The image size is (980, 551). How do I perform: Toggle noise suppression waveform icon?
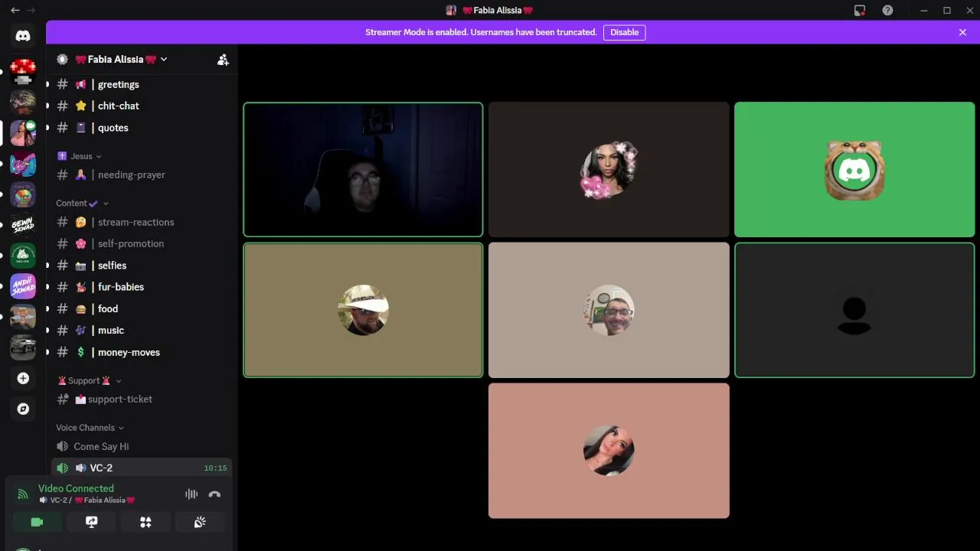point(191,494)
